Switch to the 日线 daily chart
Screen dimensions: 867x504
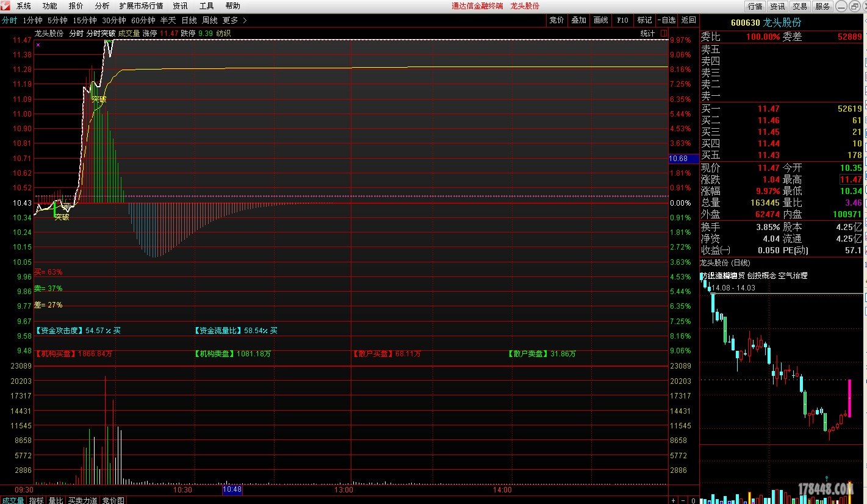(189, 20)
